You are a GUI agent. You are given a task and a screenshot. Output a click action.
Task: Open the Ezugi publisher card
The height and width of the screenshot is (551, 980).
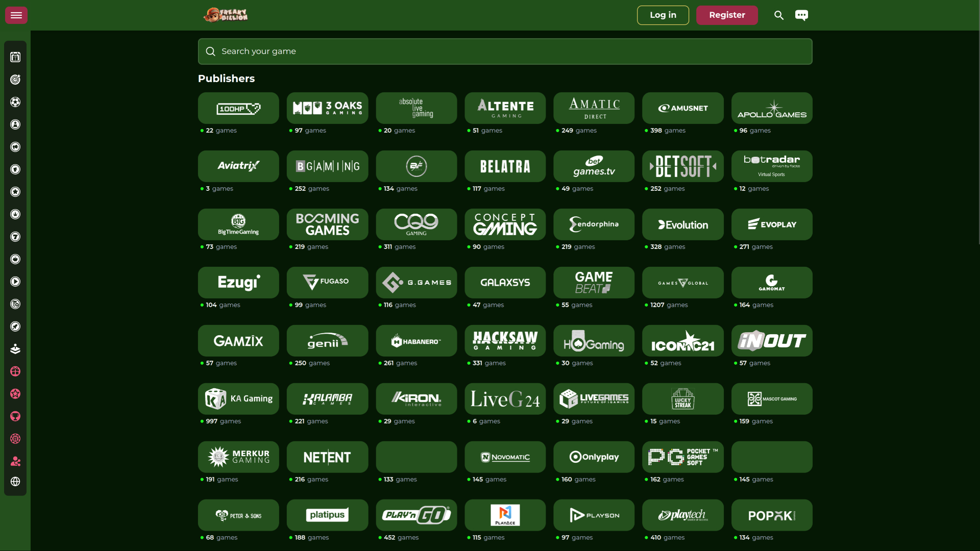click(x=238, y=283)
